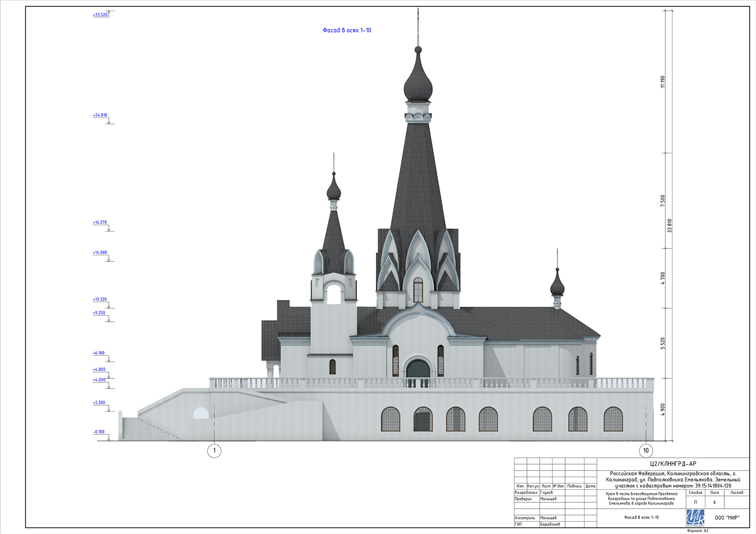Click the name 'Барабанов' next to ГИП
This screenshot has width=756, height=534.
(x=550, y=524)
